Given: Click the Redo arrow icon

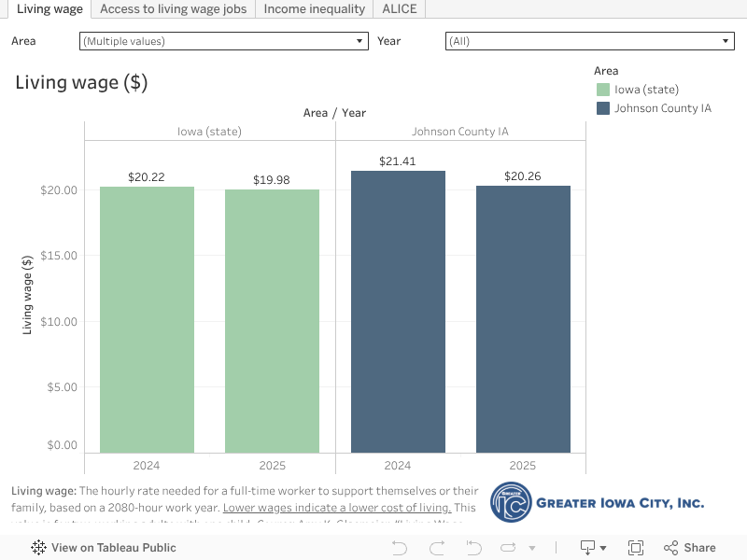Looking at the screenshot, I should (436, 548).
